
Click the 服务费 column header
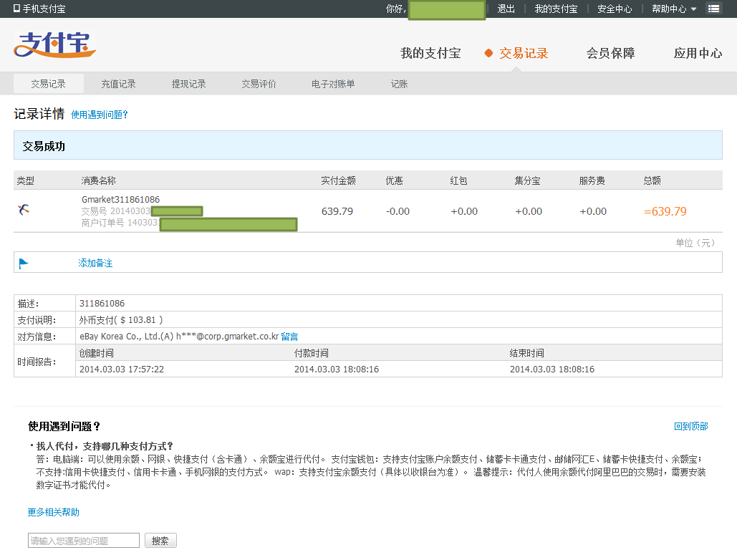(x=592, y=180)
